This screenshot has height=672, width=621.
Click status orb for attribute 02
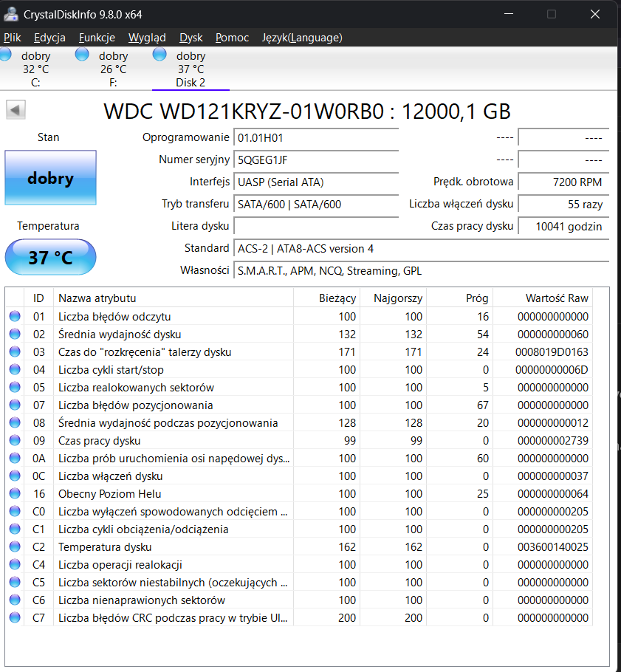pos(15,334)
